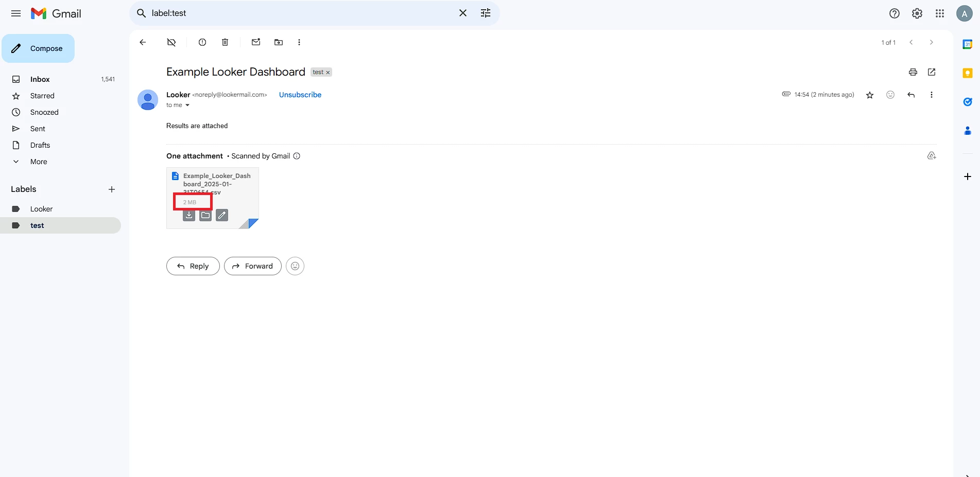This screenshot has height=477, width=980.
Task: Click the Reply button
Action: (x=193, y=266)
